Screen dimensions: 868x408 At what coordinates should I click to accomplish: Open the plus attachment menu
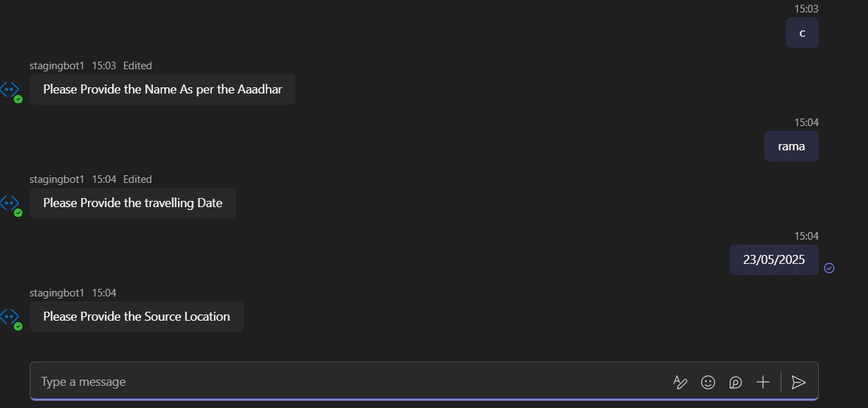point(763,382)
